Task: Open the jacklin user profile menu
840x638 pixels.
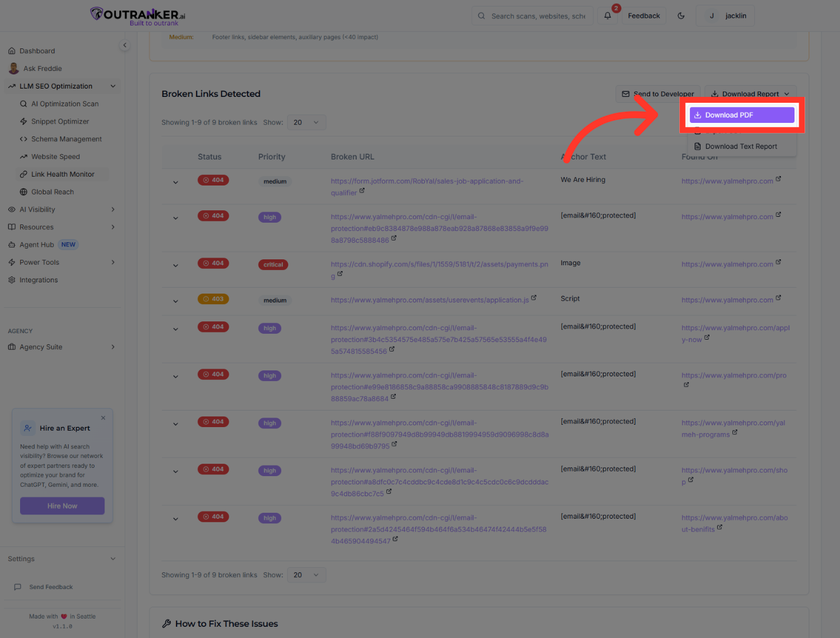Action: [x=725, y=16]
